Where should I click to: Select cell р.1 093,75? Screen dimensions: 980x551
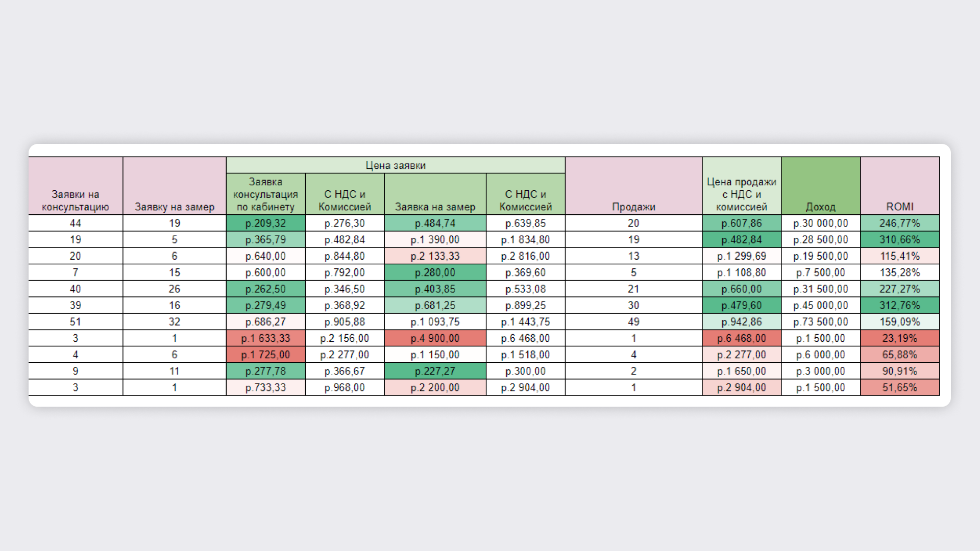tap(435, 322)
